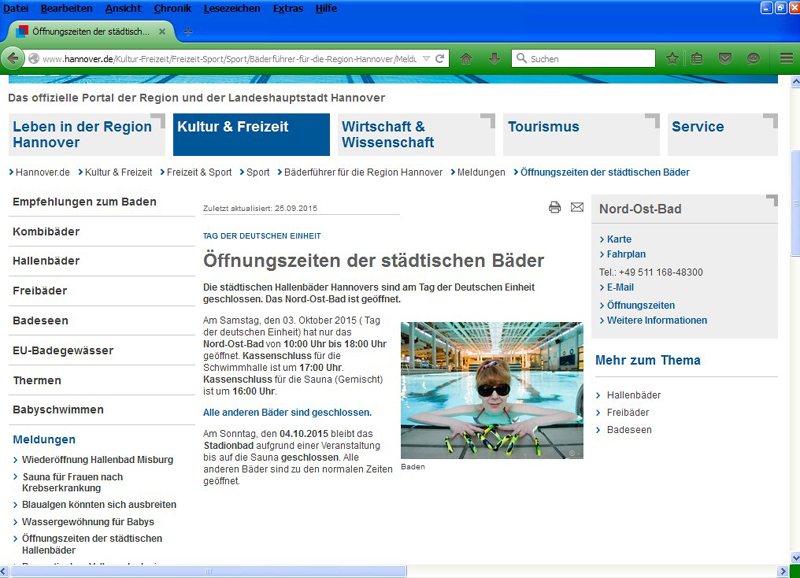Close the Öffnungszeiten browser tab
This screenshot has height=578, width=800.
click(161, 31)
